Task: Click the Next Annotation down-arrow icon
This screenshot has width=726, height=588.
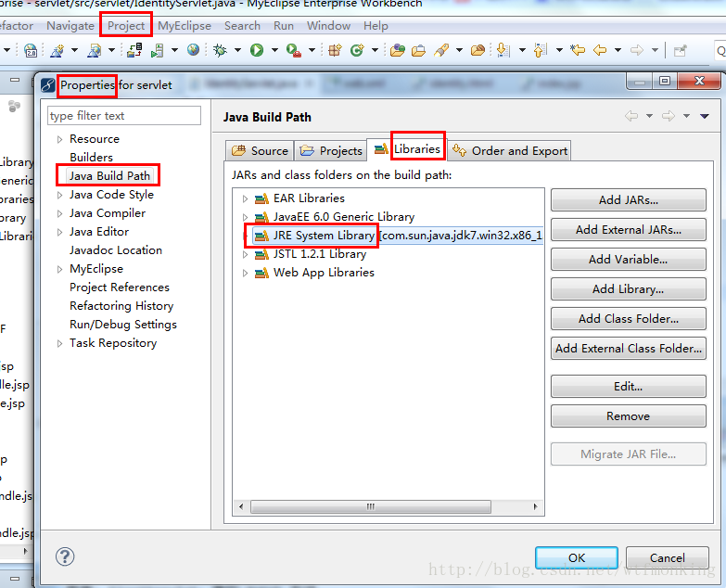Action: (503, 50)
